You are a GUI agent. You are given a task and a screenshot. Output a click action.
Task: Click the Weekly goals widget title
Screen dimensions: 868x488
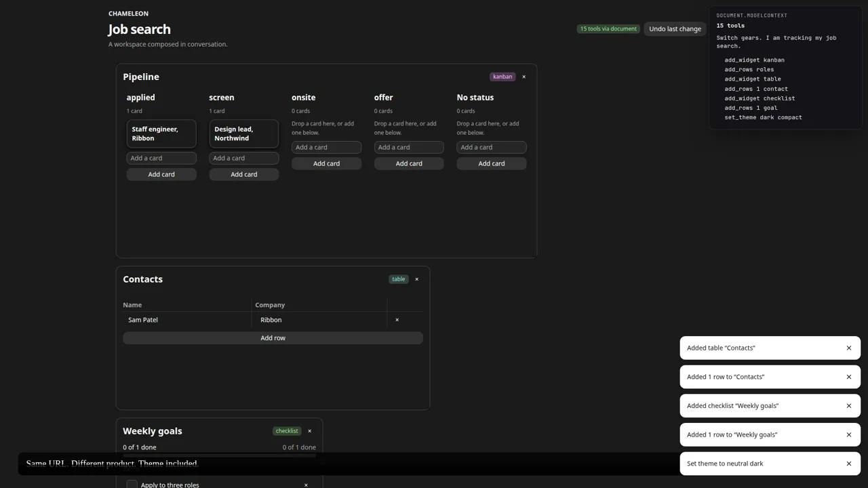click(153, 431)
